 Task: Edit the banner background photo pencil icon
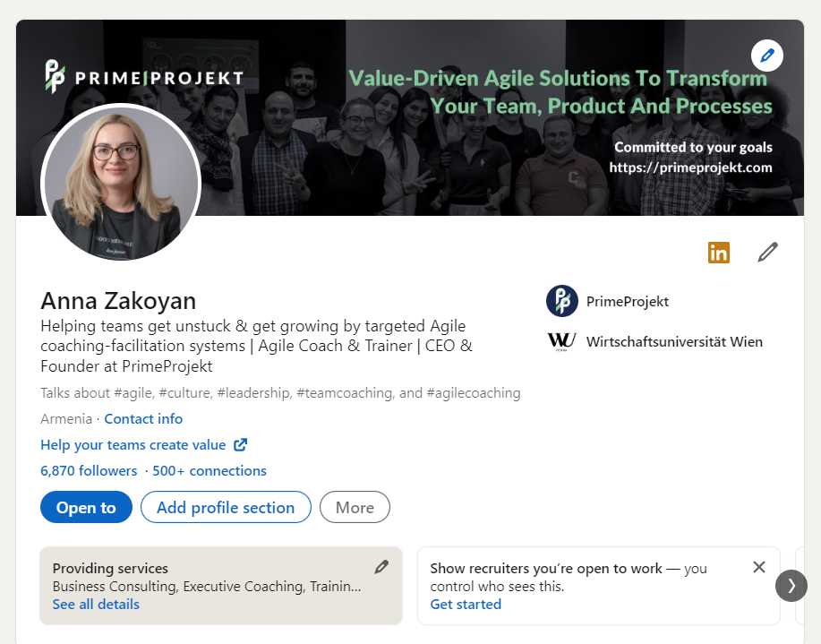(x=767, y=56)
